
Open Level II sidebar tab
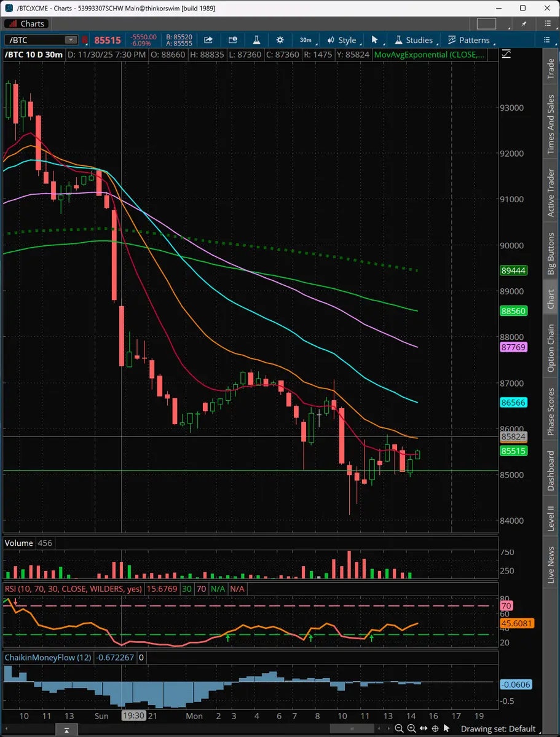pos(551,519)
